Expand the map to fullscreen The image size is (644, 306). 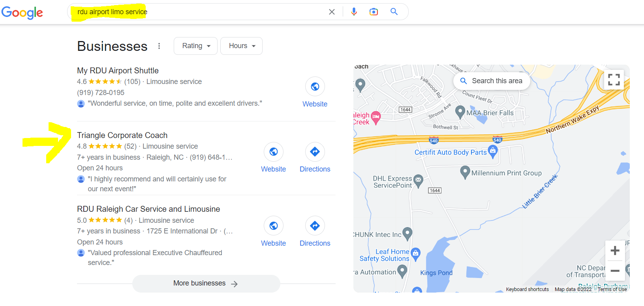click(614, 80)
